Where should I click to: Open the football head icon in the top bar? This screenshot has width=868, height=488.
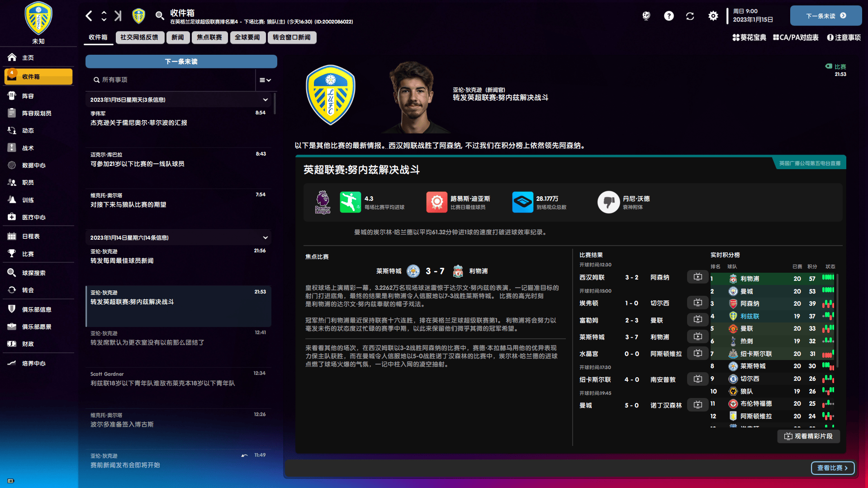(x=646, y=16)
